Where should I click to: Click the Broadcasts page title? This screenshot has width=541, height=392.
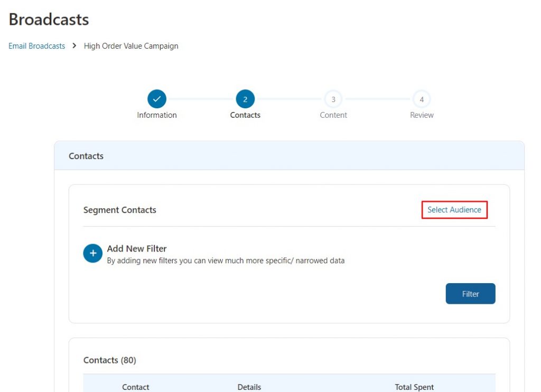(49, 20)
